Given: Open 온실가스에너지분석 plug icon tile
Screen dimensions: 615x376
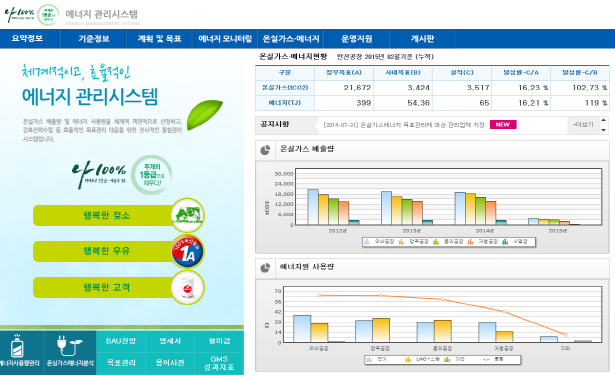Looking at the screenshot, I should (x=70, y=352).
